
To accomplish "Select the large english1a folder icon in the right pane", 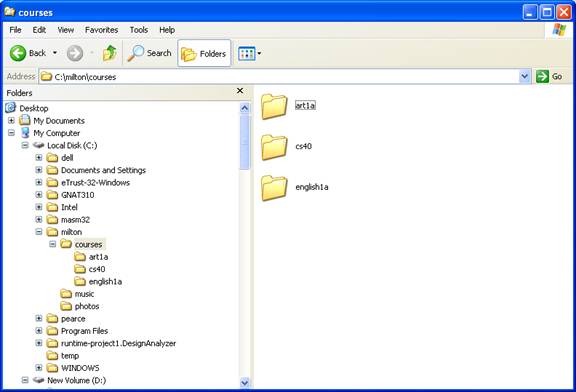I will pos(274,188).
